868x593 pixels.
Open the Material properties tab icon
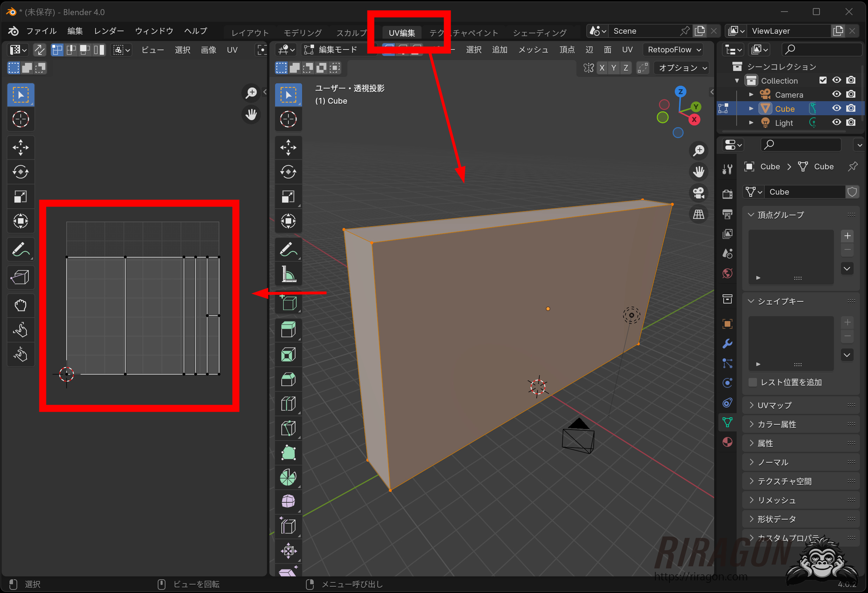tap(727, 442)
